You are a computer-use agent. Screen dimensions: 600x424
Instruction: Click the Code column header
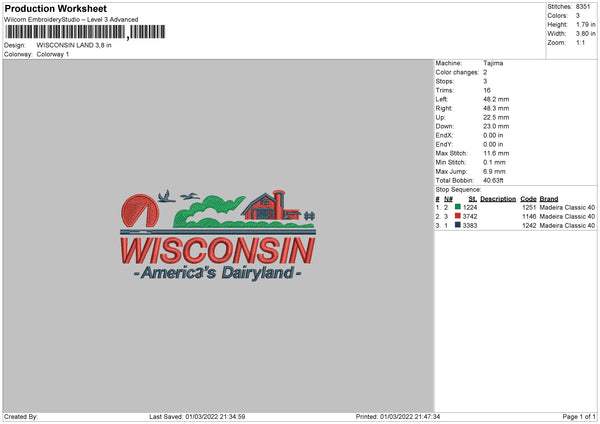528,199
